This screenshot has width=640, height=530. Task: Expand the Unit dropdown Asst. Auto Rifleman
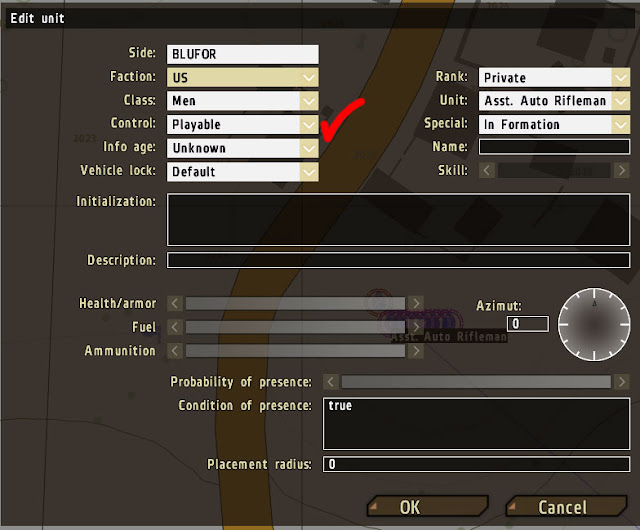click(554, 101)
